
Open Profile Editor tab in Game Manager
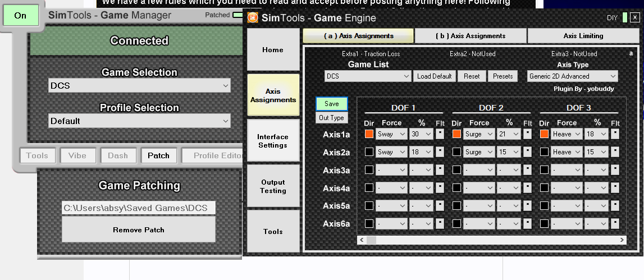212,155
